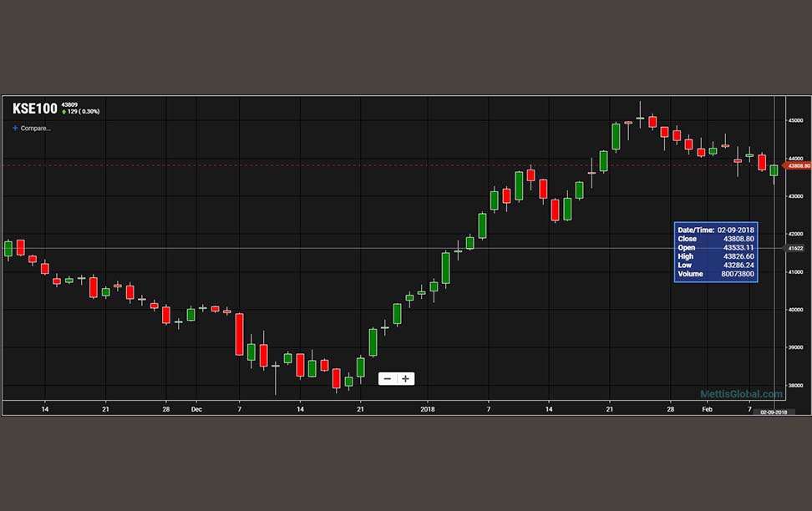The height and width of the screenshot is (511, 812).
Task: Click the blue plus beside Compare
Action: point(15,128)
